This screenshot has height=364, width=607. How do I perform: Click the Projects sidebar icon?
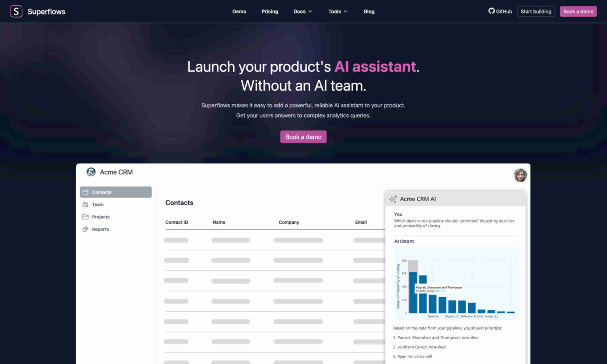[85, 216]
